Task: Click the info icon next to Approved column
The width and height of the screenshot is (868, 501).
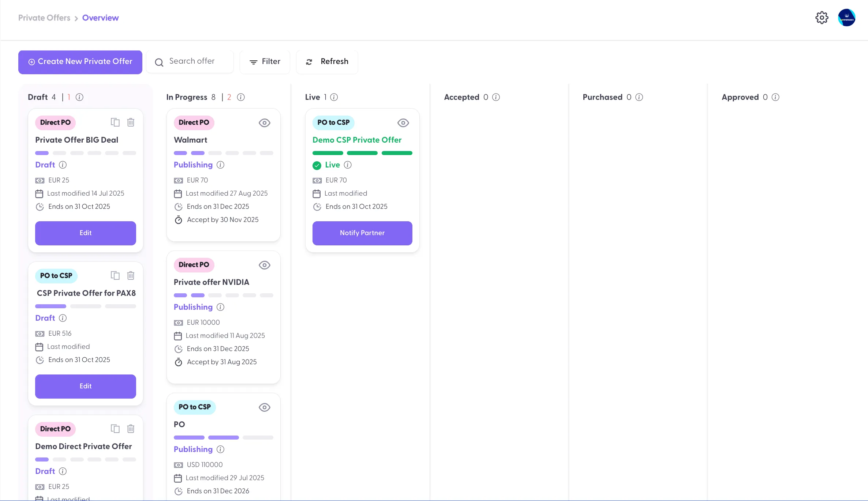Action: tap(775, 97)
